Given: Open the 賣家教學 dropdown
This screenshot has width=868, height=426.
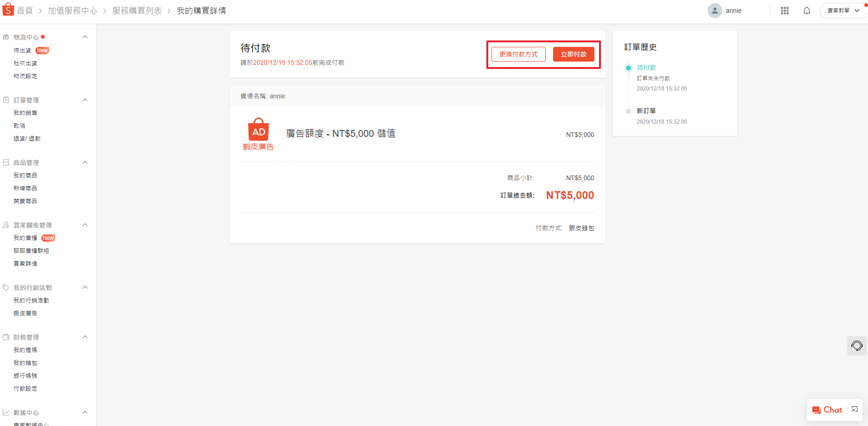Looking at the screenshot, I should 843,11.
